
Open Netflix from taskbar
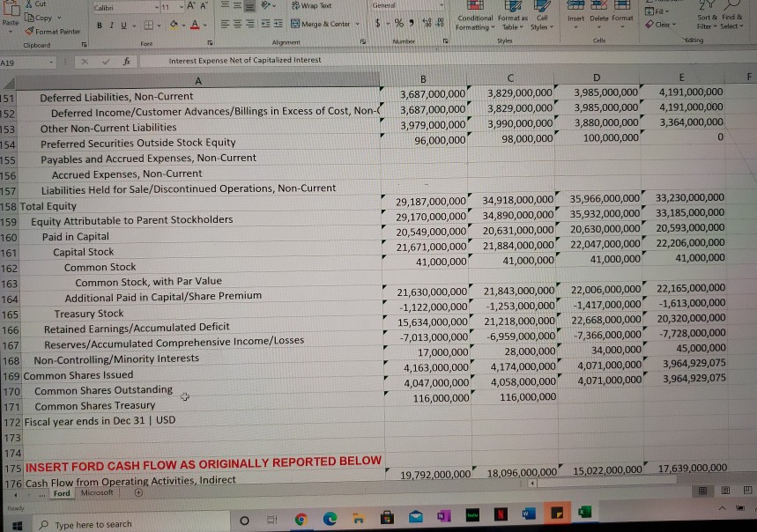(501, 514)
